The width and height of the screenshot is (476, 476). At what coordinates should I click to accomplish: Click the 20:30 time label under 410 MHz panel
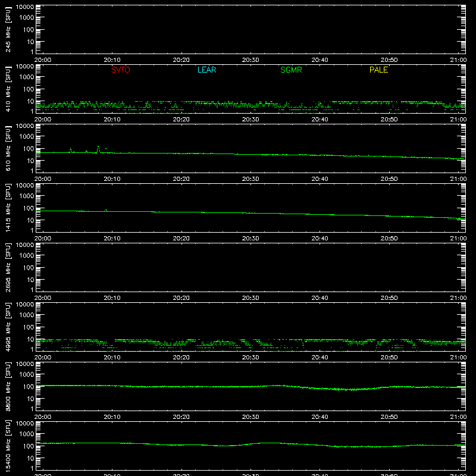coord(250,120)
